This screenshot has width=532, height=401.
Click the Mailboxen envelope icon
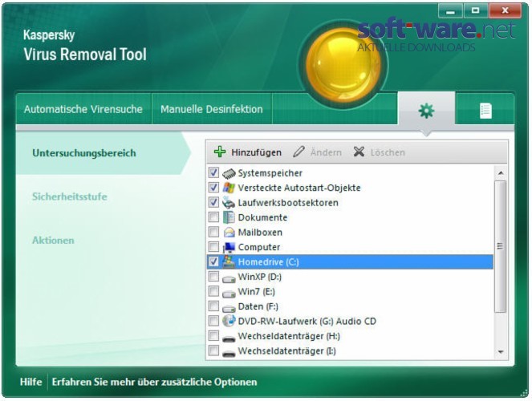(229, 233)
